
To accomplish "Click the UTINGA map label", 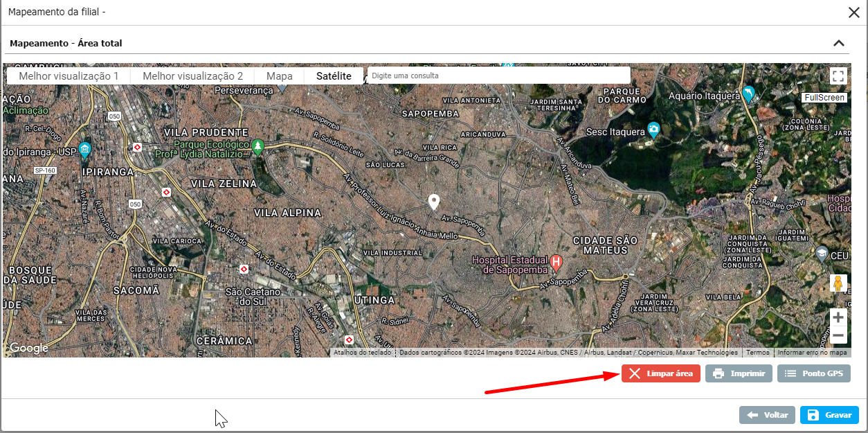I will click(374, 299).
